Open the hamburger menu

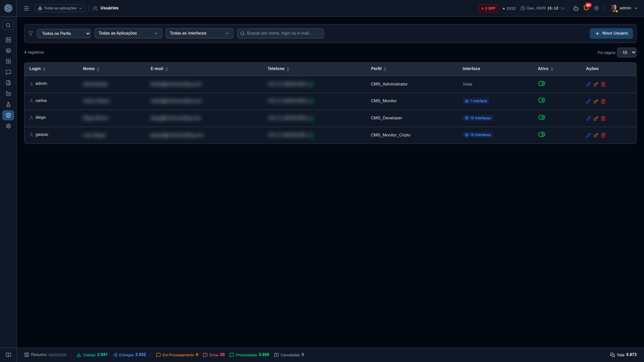coord(26,8)
